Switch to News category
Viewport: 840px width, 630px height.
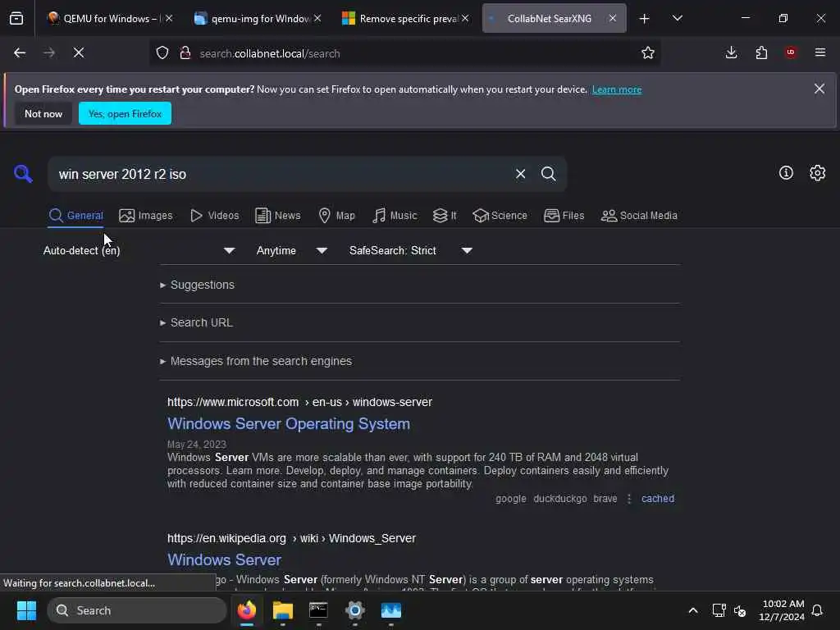(277, 216)
